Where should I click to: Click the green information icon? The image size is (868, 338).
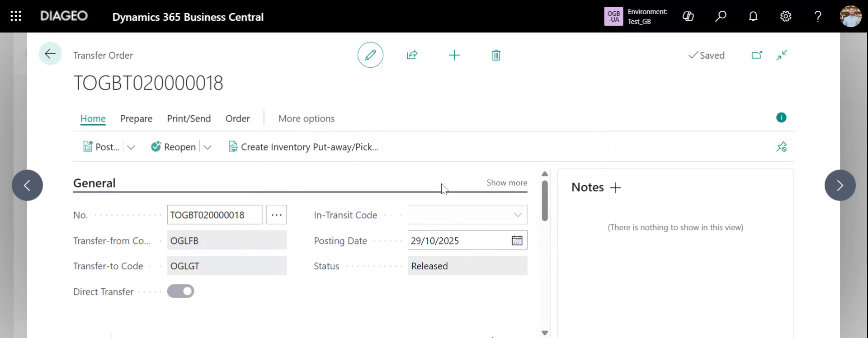[781, 117]
